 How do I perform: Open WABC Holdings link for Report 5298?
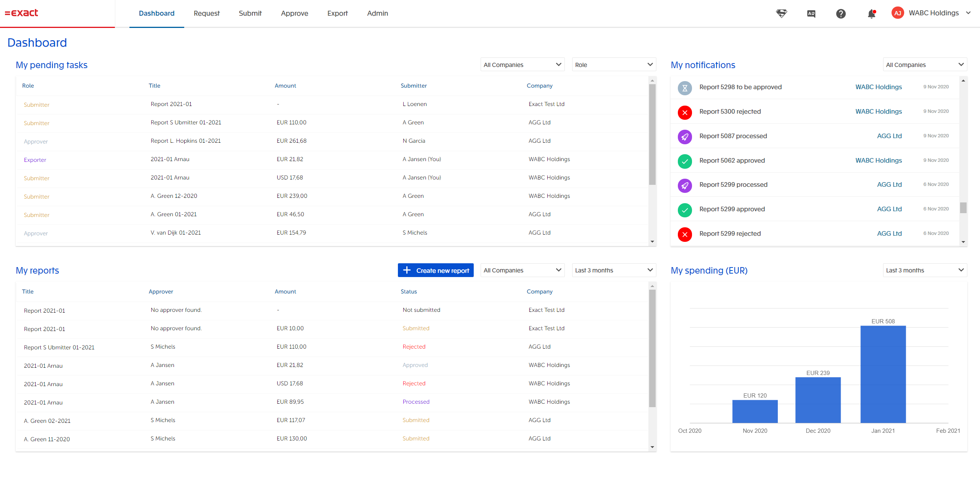tap(879, 87)
